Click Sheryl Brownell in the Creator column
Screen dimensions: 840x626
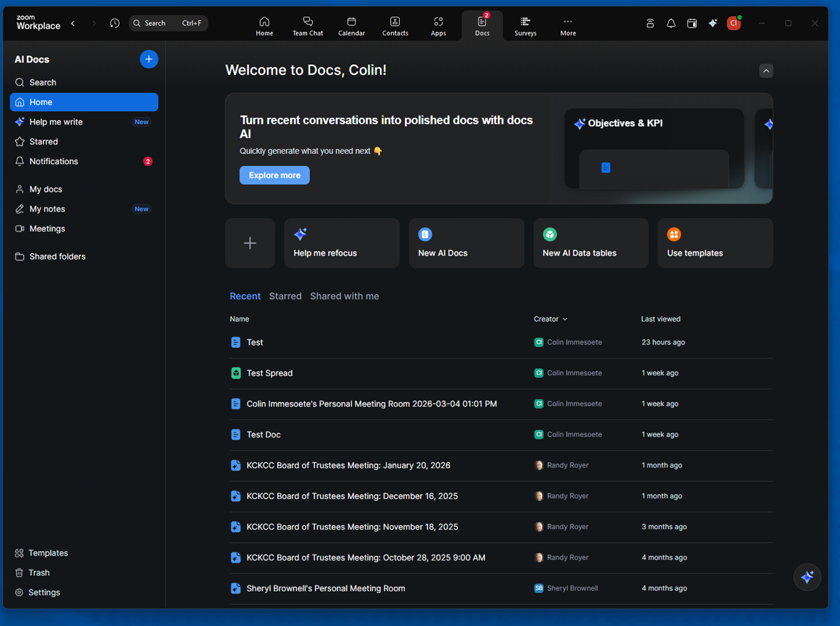point(572,588)
